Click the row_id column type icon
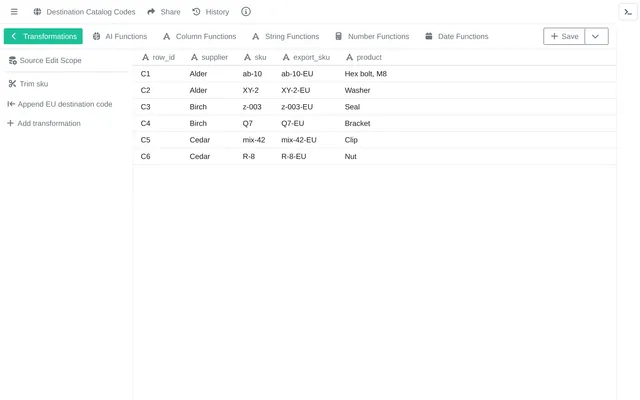This screenshot has height=400, width=640. pos(145,58)
